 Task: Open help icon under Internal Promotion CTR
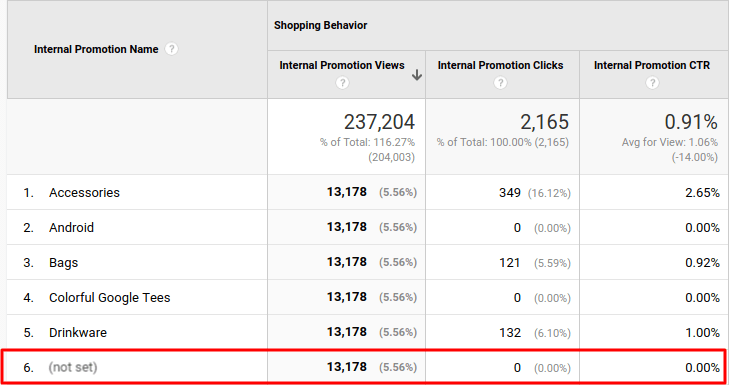[652, 83]
